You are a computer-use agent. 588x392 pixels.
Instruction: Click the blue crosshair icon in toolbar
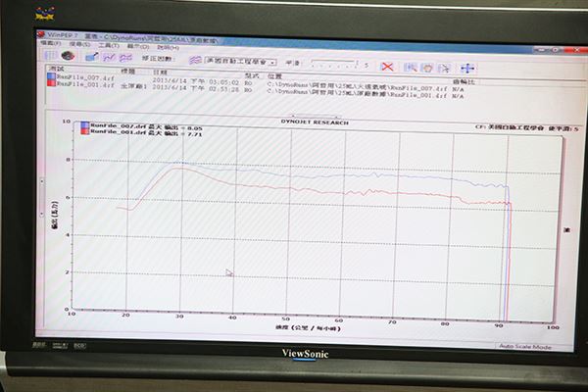point(467,68)
